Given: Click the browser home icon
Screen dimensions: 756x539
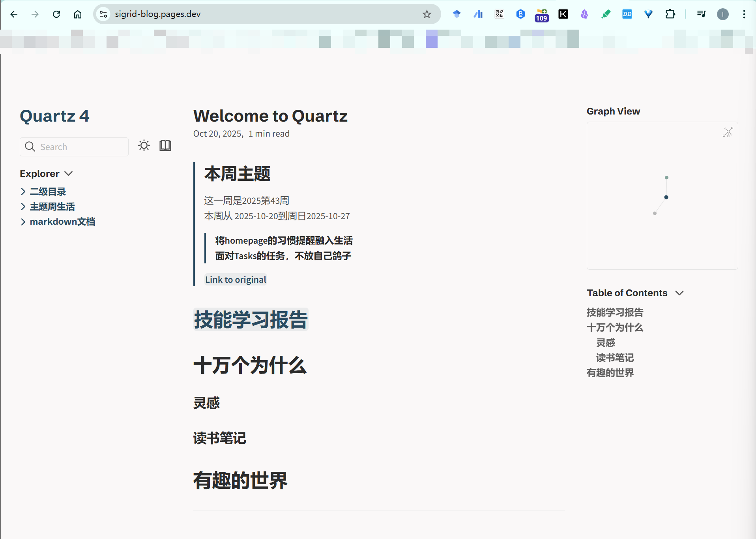Looking at the screenshot, I should 78,14.
